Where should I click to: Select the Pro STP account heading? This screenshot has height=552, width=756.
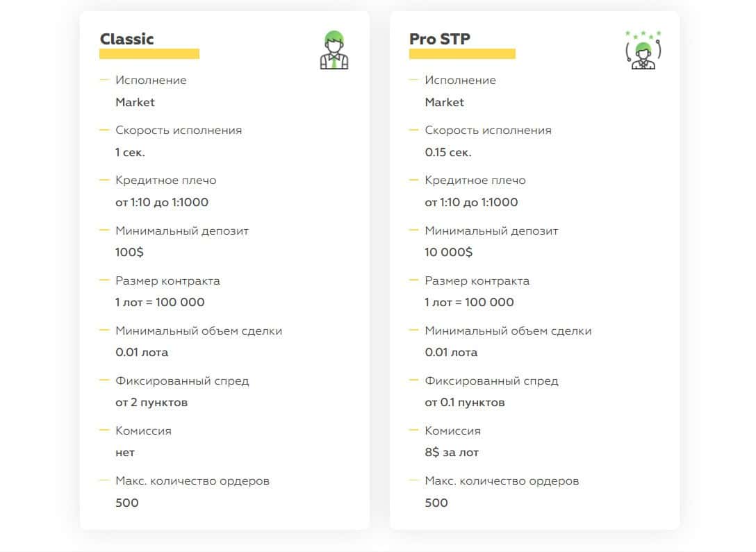tap(439, 39)
